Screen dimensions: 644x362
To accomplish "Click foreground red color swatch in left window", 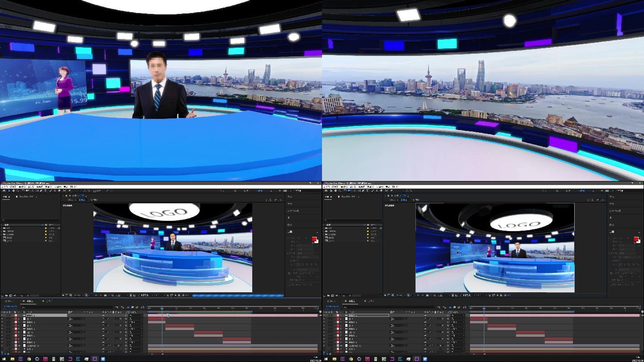I will pos(314,239).
